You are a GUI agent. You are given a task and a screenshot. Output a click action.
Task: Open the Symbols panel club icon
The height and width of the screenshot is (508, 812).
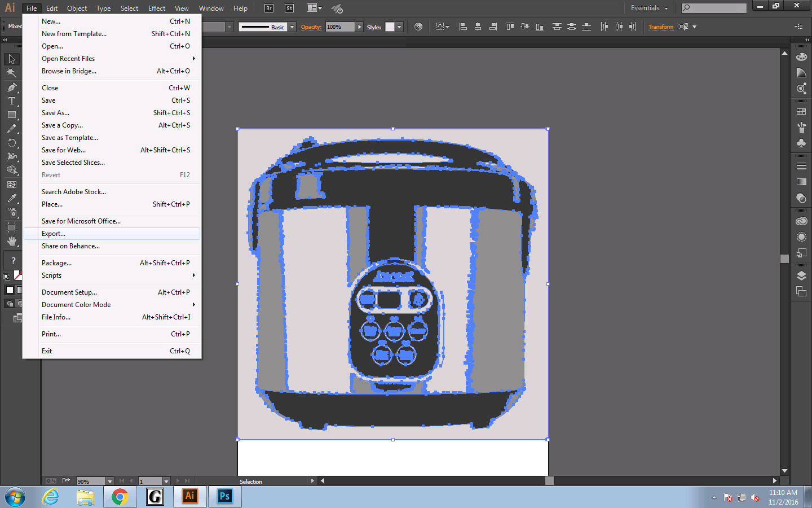coord(801,143)
